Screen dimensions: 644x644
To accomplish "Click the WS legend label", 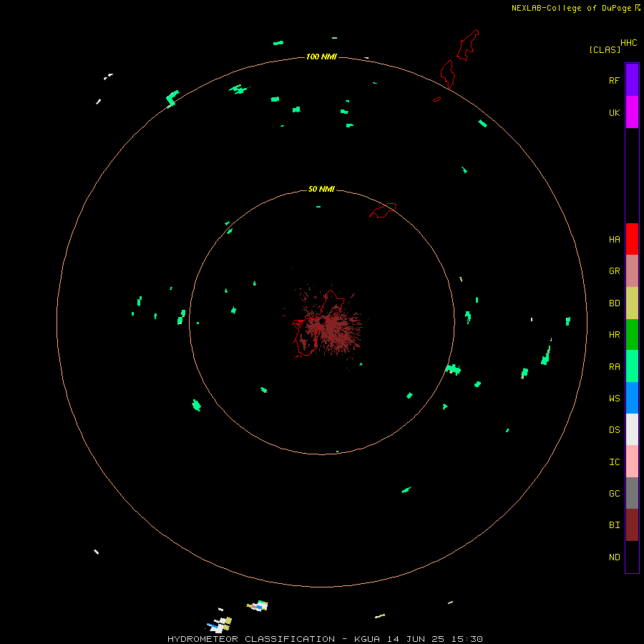I will coord(614,399).
